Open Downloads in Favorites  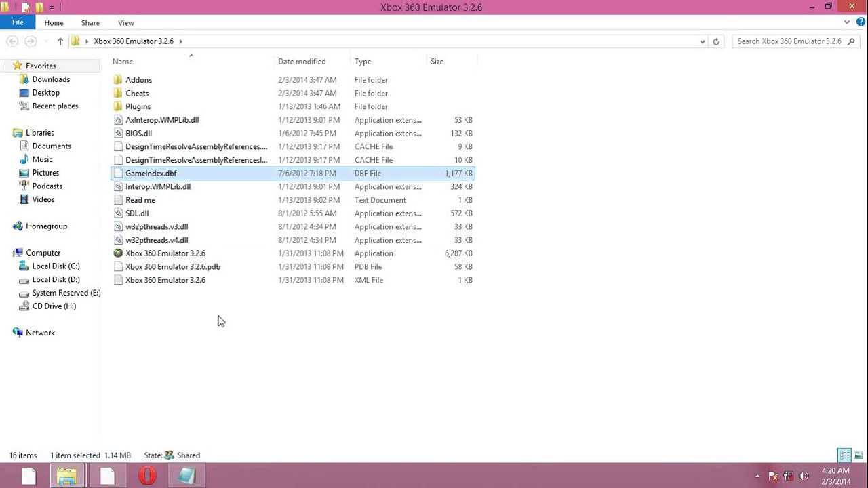(51, 79)
